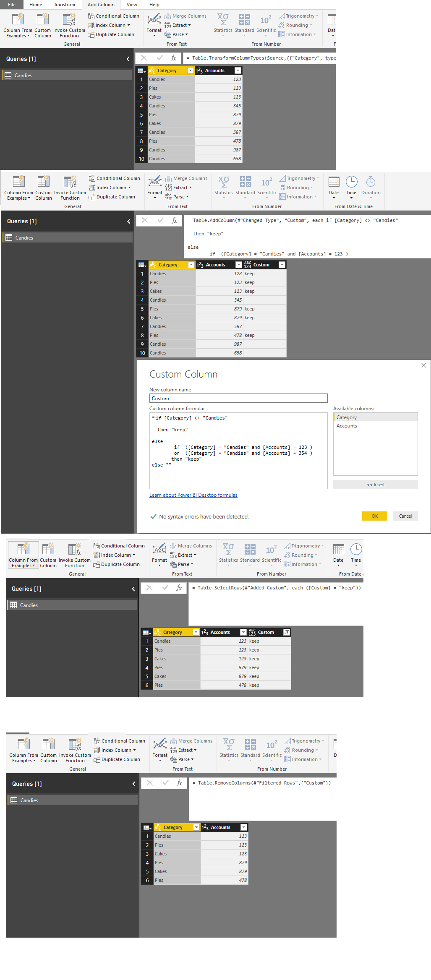Click the << Insert button
The height and width of the screenshot is (980, 431).
(376, 485)
